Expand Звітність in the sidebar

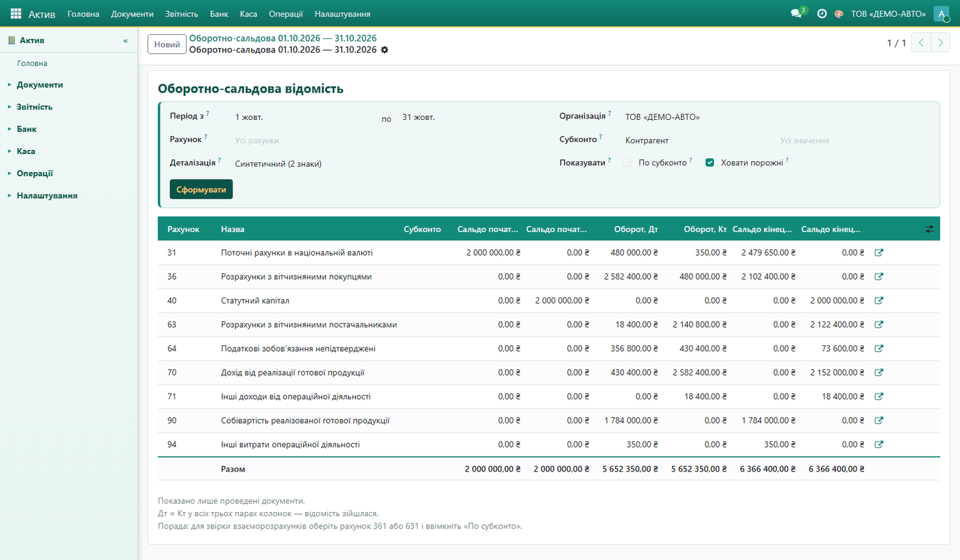click(34, 107)
